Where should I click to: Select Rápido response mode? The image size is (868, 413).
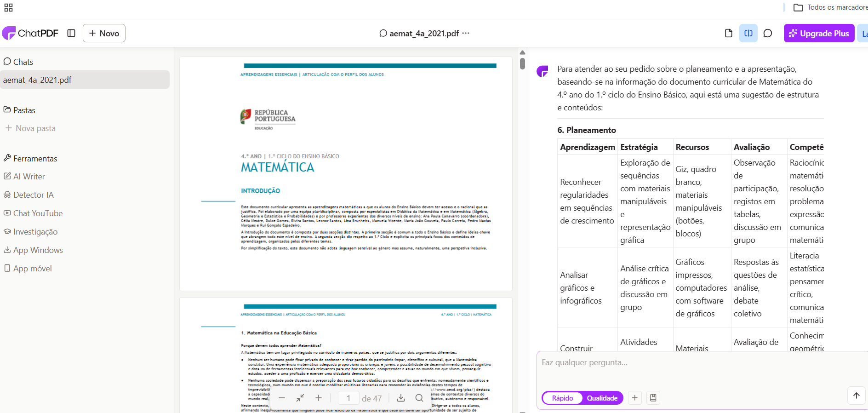coord(563,398)
